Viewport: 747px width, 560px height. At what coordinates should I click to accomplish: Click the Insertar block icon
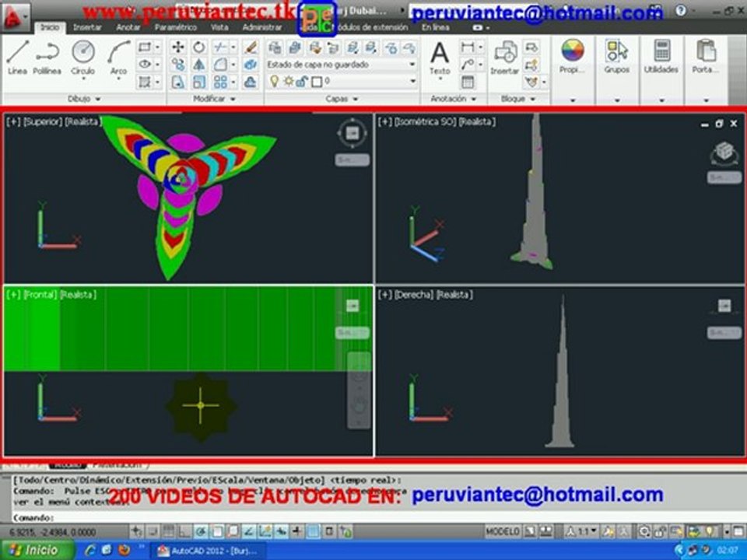pyautogui.click(x=504, y=58)
